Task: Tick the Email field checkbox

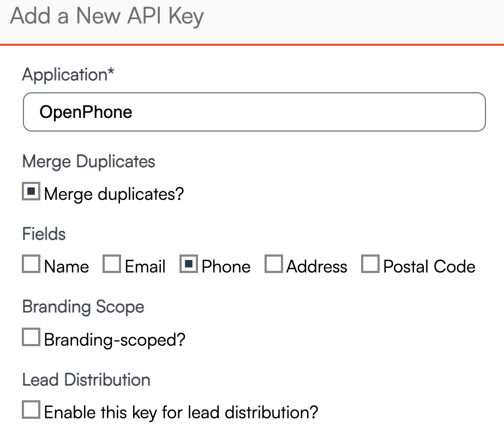Action: pos(112,265)
